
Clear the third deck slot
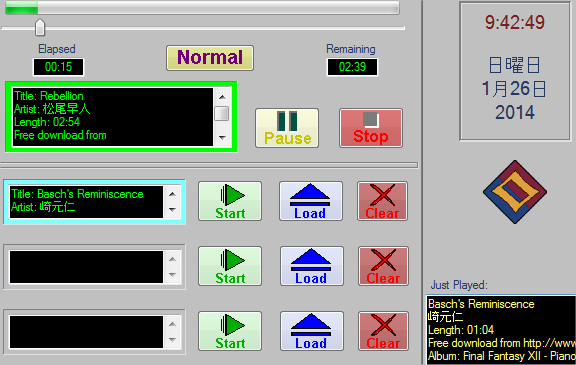point(383,331)
